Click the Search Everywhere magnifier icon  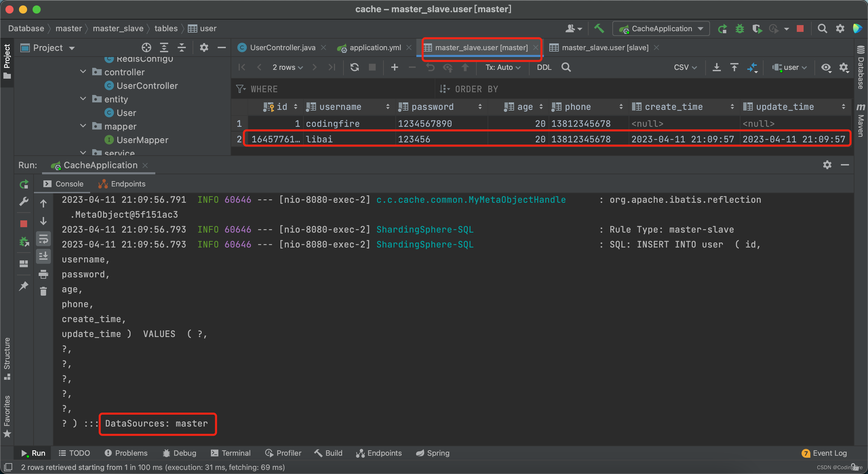(x=822, y=28)
